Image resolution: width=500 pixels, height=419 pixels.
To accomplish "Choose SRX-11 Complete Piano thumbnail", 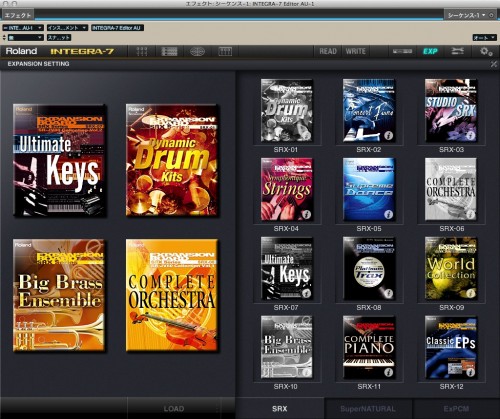I will 369,347.
